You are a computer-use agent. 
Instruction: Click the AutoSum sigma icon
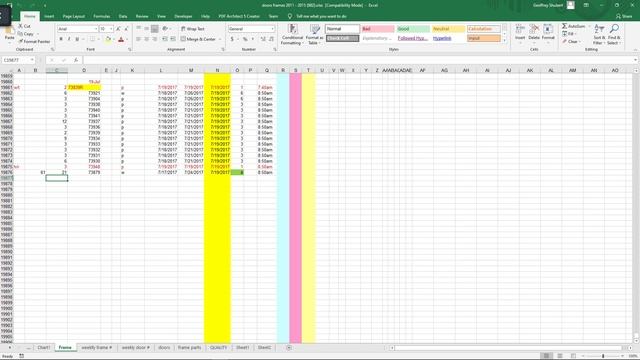(564, 26)
